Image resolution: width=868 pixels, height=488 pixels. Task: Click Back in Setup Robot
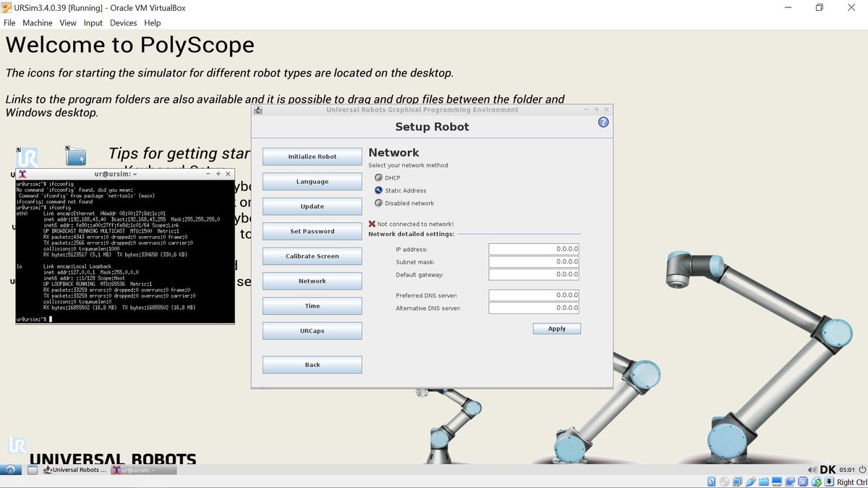[x=312, y=364]
